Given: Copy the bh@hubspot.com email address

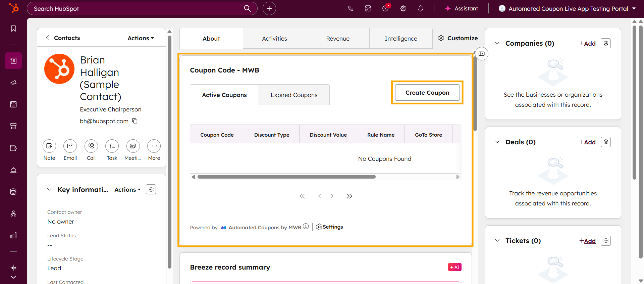Looking at the screenshot, I should [x=135, y=121].
